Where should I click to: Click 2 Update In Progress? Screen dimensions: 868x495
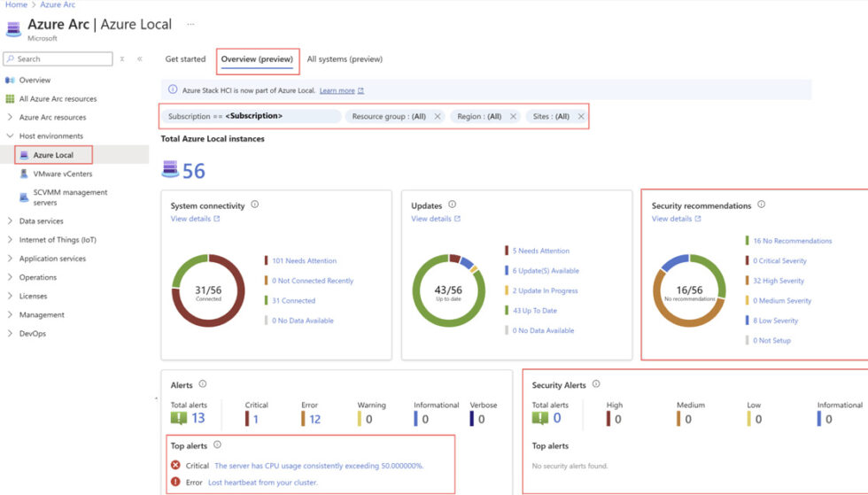tap(545, 290)
